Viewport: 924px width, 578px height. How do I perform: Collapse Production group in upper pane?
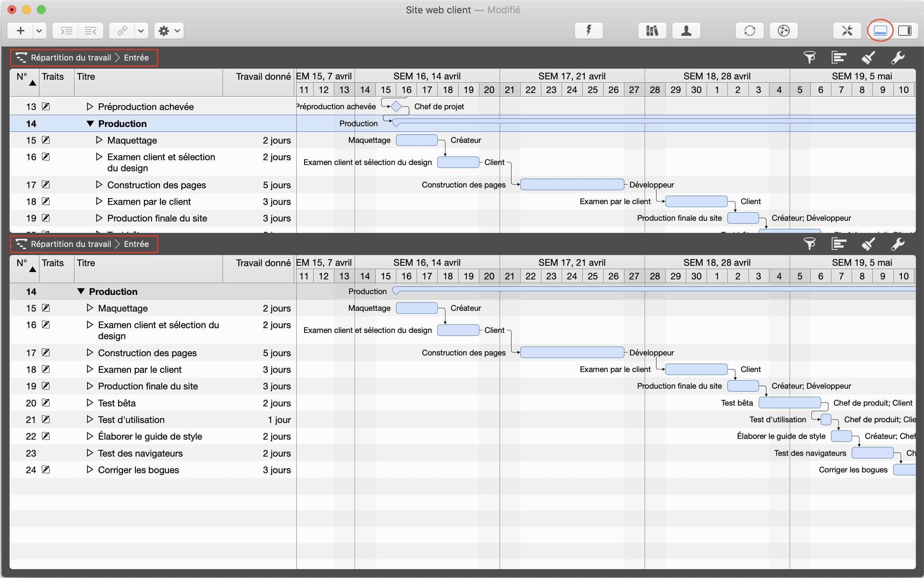tap(90, 124)
